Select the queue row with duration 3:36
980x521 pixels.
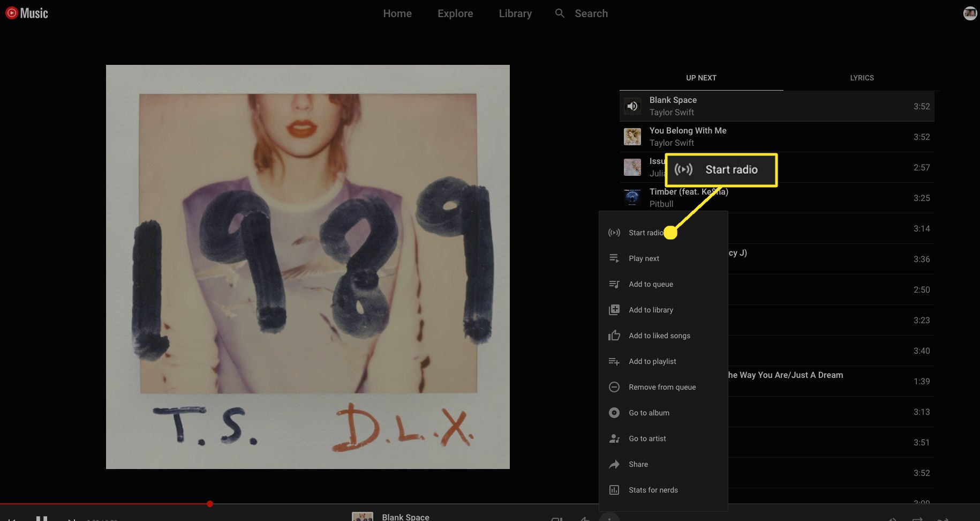click(x=831, y=259)
